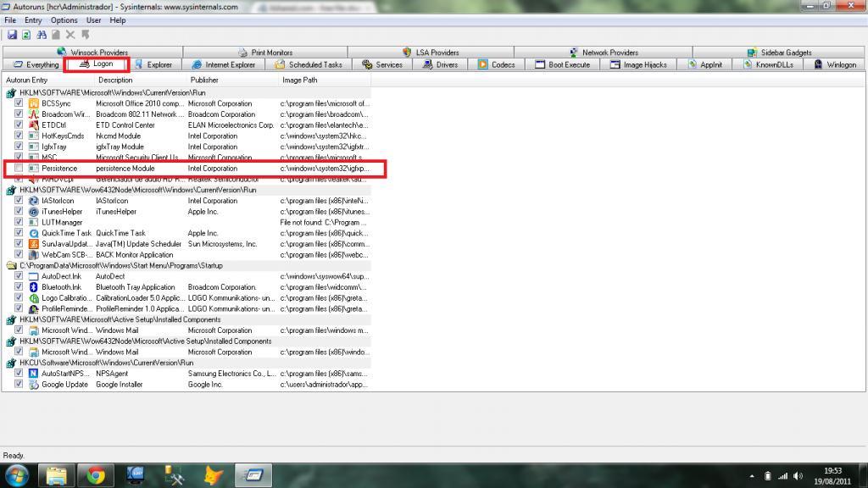The image size is (868, 488).
Task: Click the Windows Start button
Action: click(x=17, y=476)
